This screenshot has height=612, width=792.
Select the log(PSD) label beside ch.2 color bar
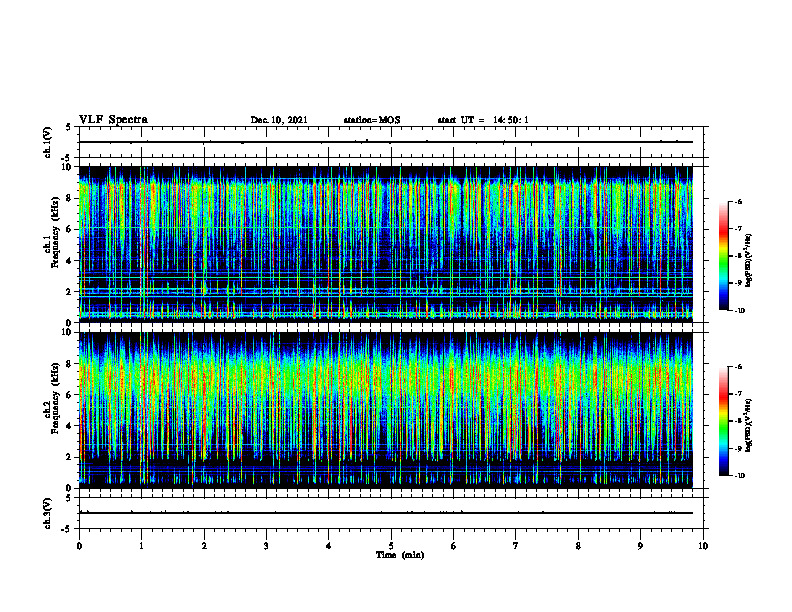click(x=749, y=426)
